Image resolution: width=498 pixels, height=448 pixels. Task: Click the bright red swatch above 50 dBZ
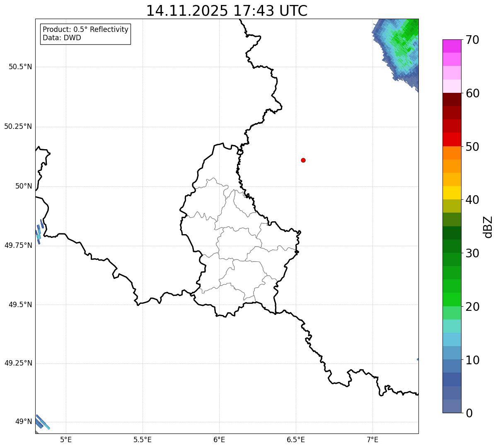[x=452, y=139]
